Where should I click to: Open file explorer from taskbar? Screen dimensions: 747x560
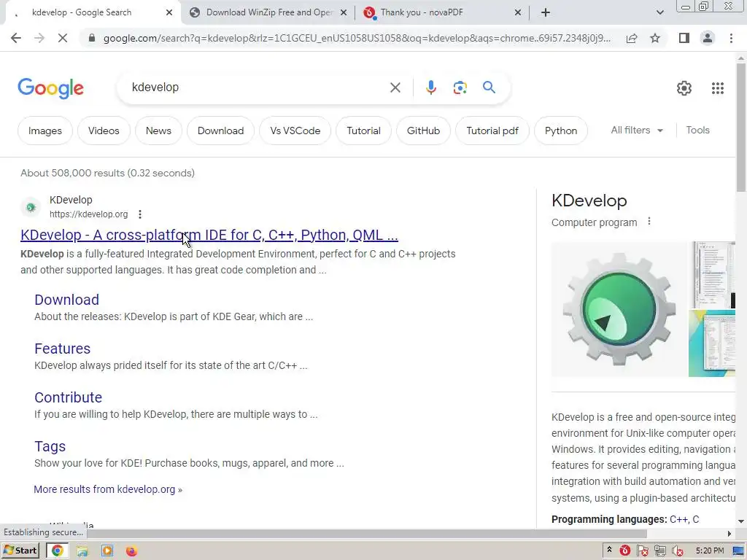point(82,551)
